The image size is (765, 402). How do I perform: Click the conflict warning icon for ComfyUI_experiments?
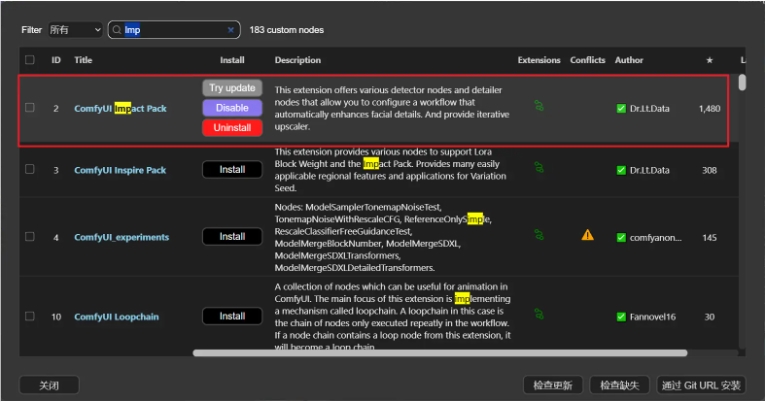(587, 235)
